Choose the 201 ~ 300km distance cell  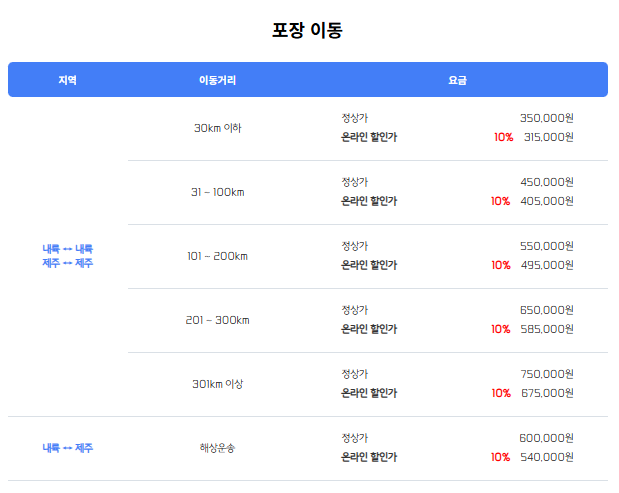click(x=217, y=320)
